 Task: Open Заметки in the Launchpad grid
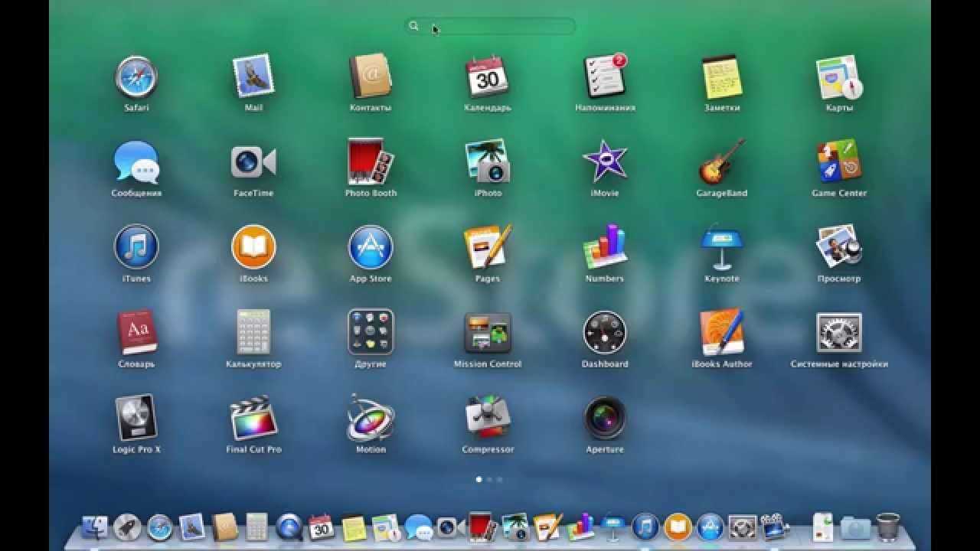[721, 77]
